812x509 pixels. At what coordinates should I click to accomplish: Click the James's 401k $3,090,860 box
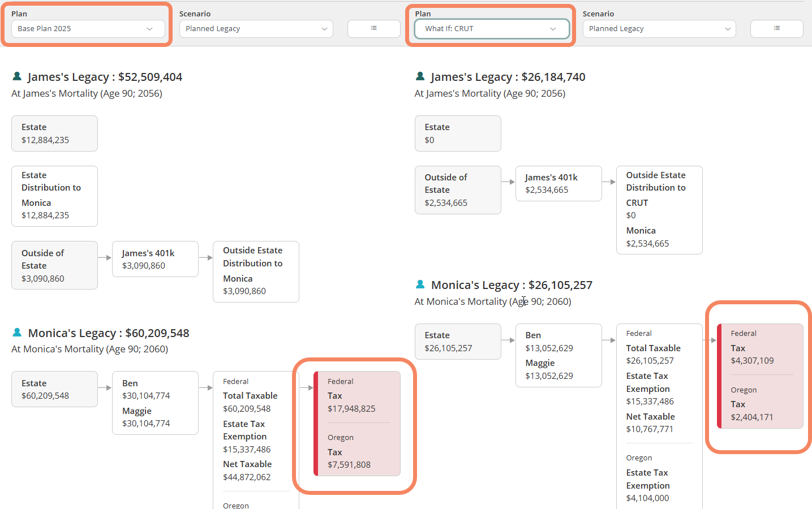point(155,259)
